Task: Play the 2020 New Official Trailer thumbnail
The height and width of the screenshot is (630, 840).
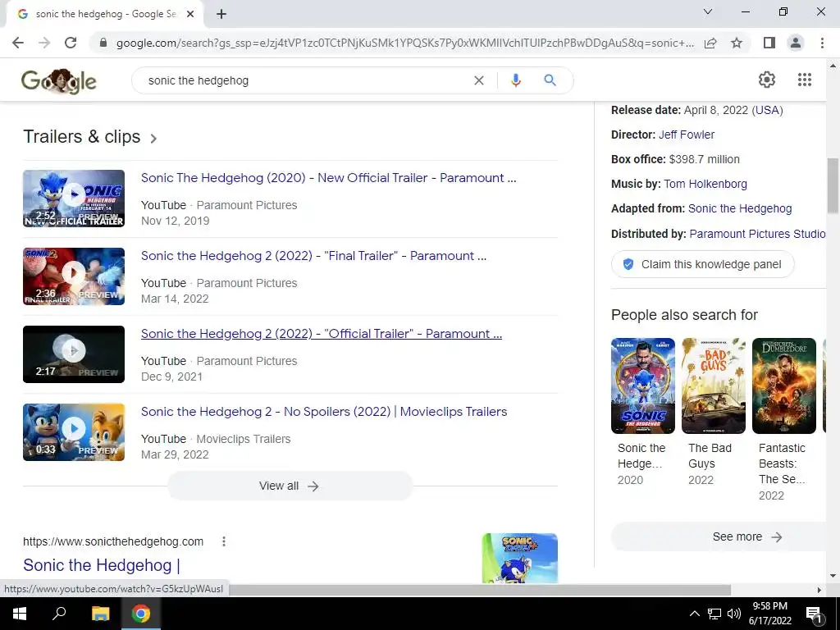Action: [74, 199]
